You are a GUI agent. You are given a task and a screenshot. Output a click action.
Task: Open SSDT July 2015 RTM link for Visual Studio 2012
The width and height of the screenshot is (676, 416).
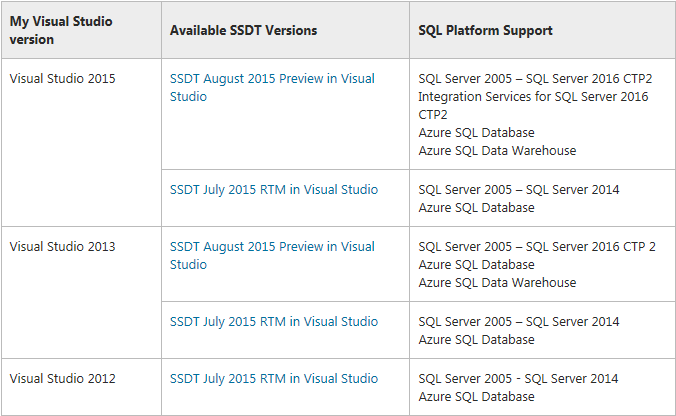click(274, 378)
